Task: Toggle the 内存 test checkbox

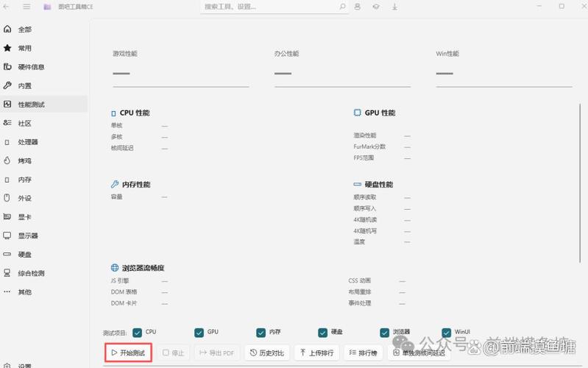Action: (261, 333)
